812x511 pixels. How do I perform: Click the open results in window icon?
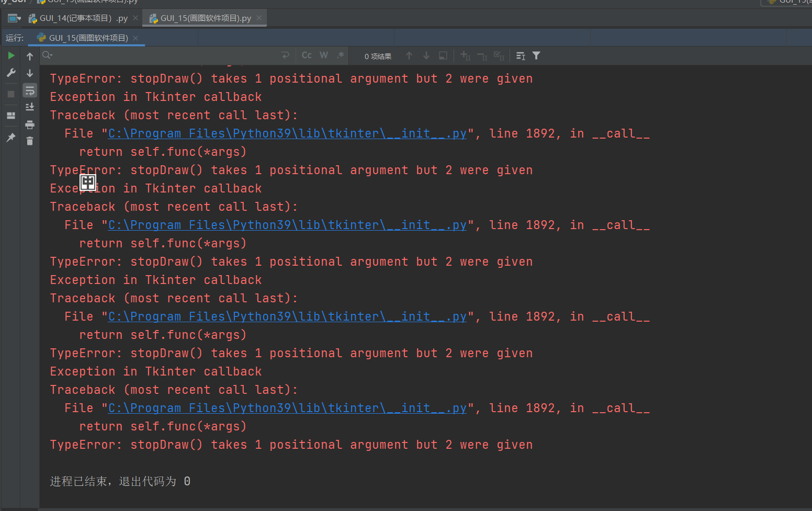pyautogui.click(x=443, y=55)
